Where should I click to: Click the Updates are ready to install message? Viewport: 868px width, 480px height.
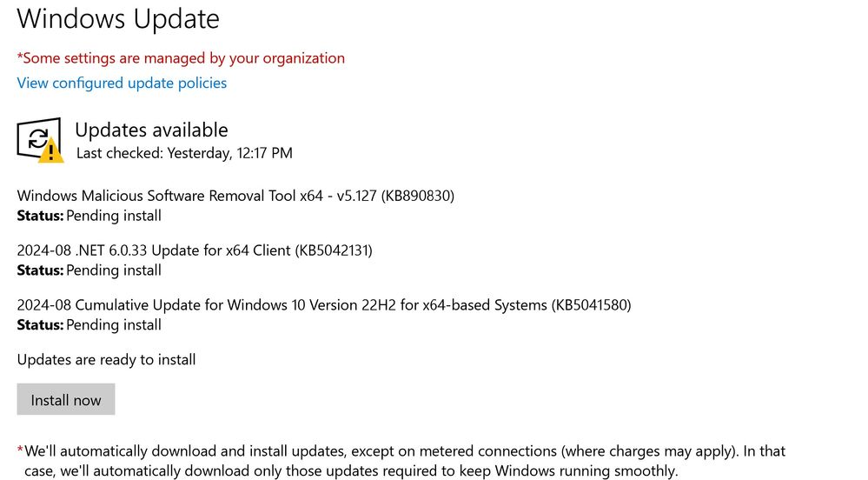click(106, 360)
